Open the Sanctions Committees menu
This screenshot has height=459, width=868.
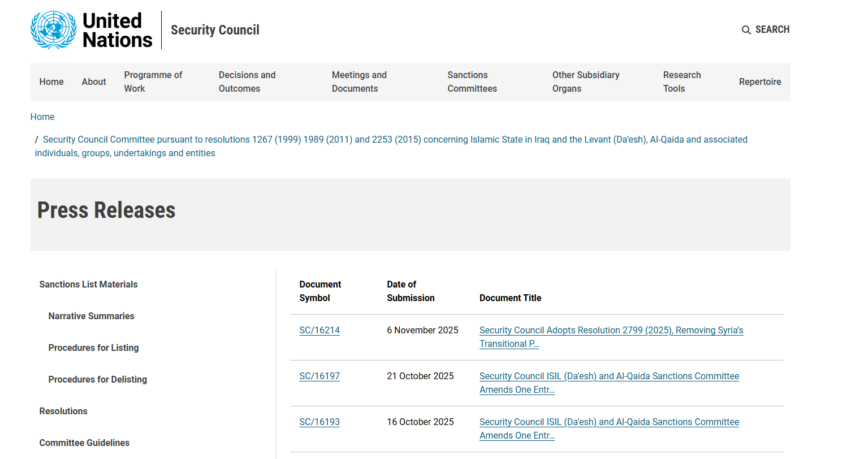[x=472, y=82]
